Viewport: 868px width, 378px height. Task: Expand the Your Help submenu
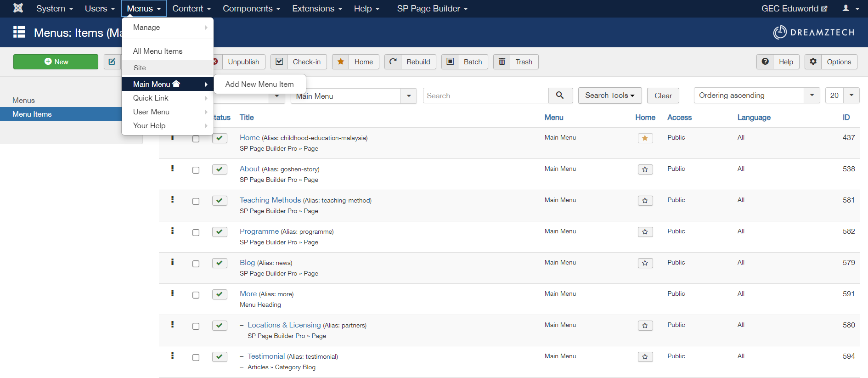[x=168, y=125]
